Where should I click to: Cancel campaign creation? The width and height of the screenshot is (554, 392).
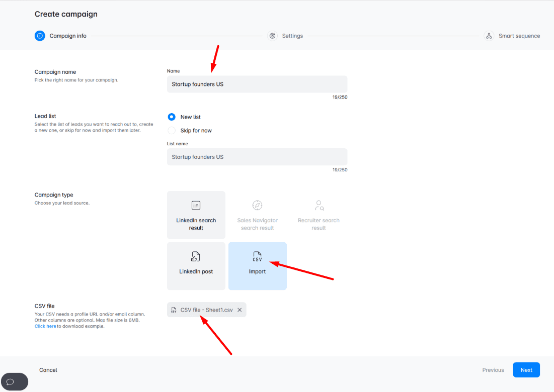point(48,370)
